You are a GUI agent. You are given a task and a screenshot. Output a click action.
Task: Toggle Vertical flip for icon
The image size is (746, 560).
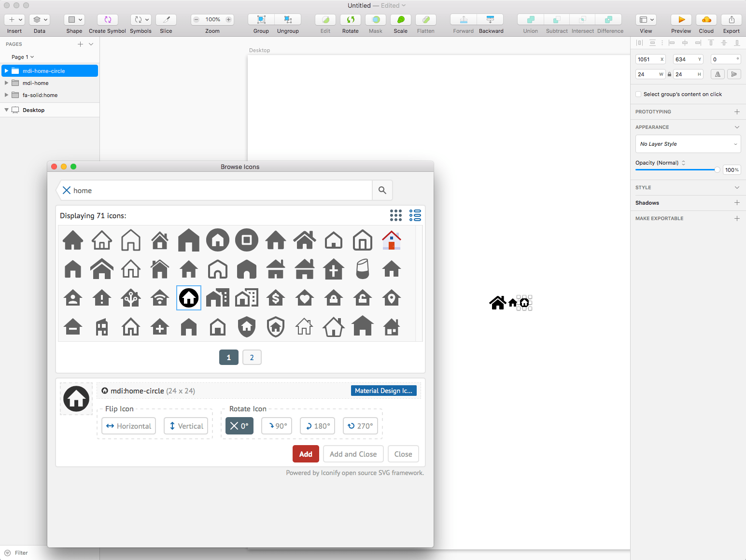pyautogui.click(x=186, y=426)
